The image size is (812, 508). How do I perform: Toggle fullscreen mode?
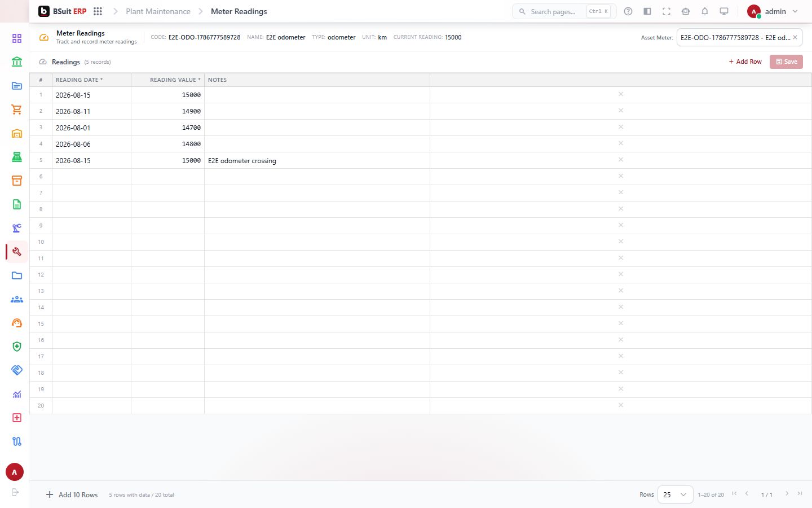(x=667, y=11)
